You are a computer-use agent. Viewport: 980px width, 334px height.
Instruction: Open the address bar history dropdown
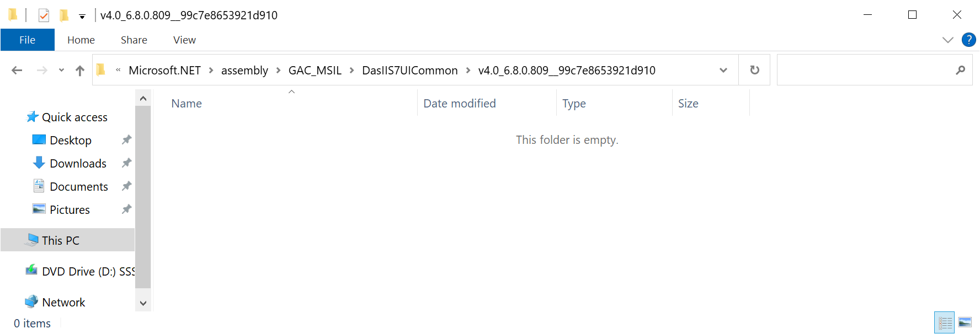tap(723, 70)
